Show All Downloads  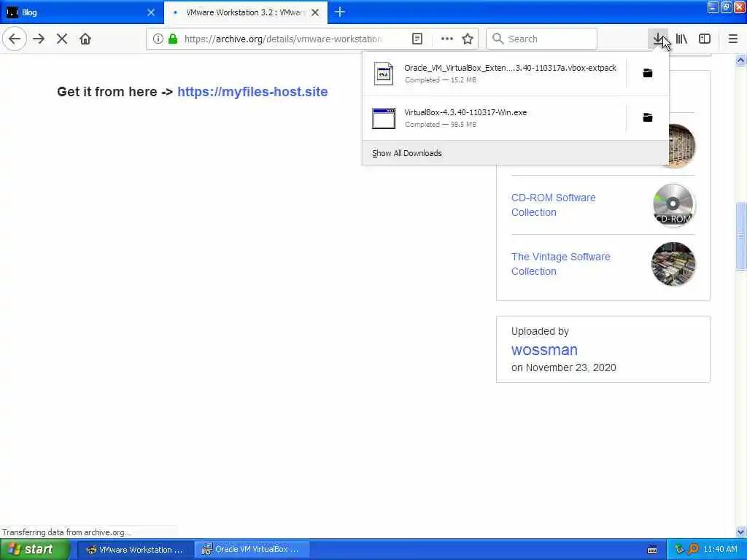pyautogui.click(x=516, y=153)
